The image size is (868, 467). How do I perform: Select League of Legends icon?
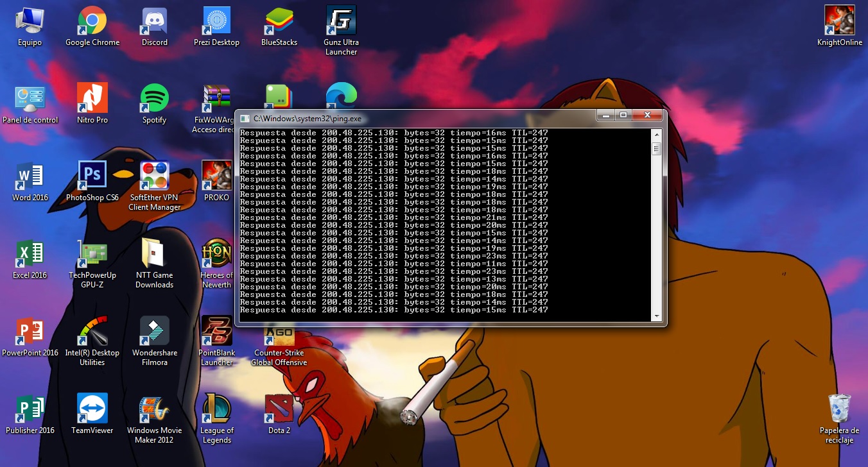217,419
